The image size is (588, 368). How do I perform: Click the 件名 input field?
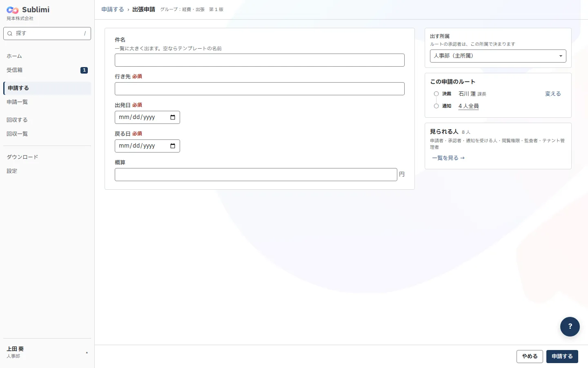[x=260, y=60]
